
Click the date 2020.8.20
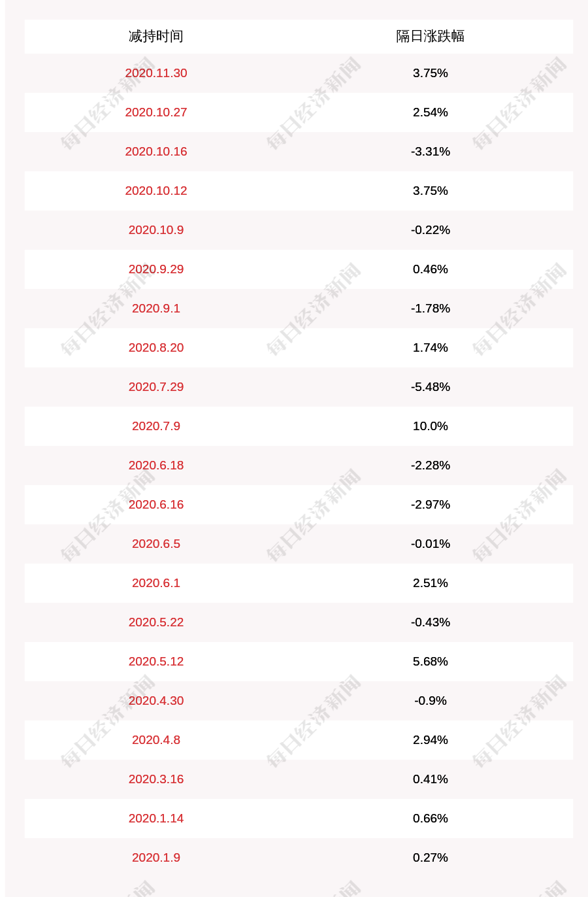pyautogui.click(x=156, y=347)
